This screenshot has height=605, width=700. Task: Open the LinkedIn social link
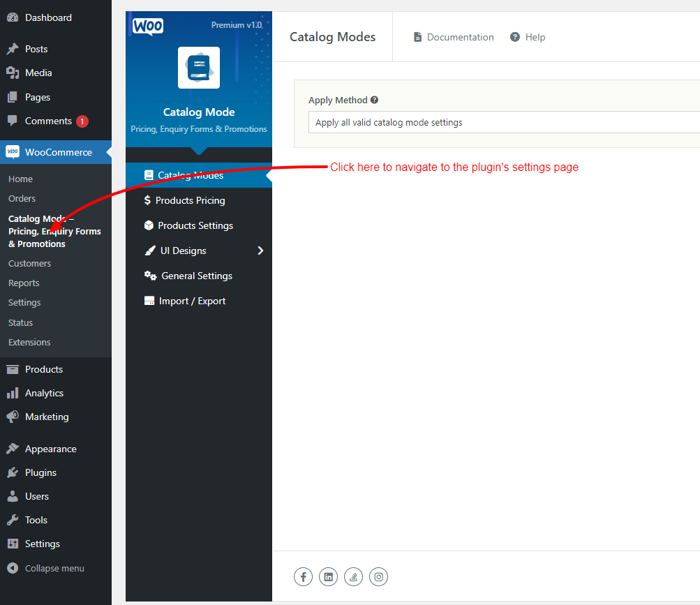(x=328, y=577)
